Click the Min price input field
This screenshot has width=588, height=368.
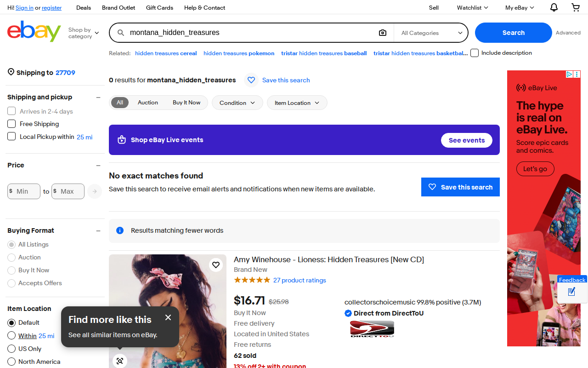(24, 191)
